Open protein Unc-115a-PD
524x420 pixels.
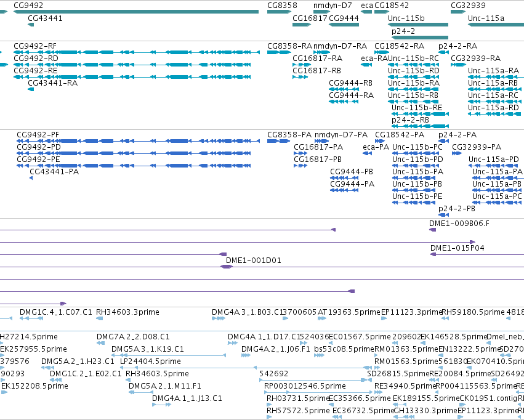494,160
